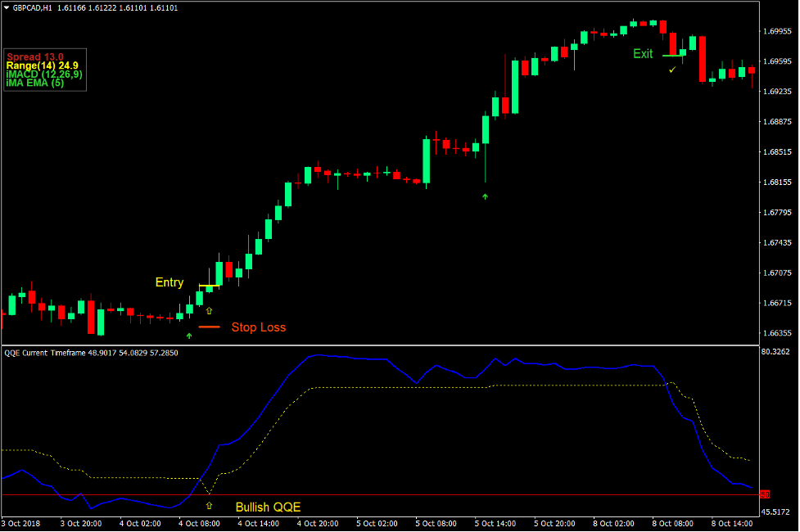Screen dimensions: 800x532
Task: Click the red 50 level marker on the QQE scale
Action: pos(765,494)
